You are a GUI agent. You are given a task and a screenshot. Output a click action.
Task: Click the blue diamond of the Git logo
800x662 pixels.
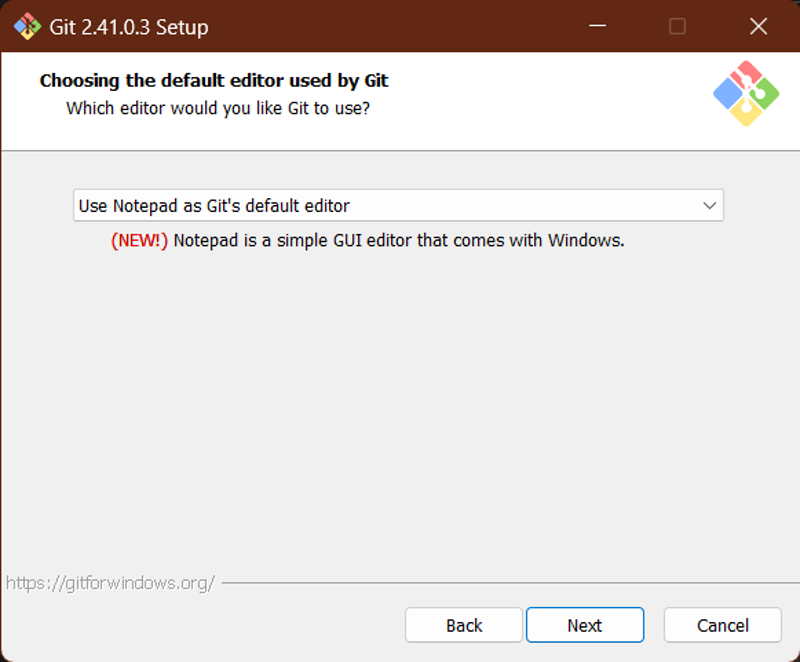[728, 94]
